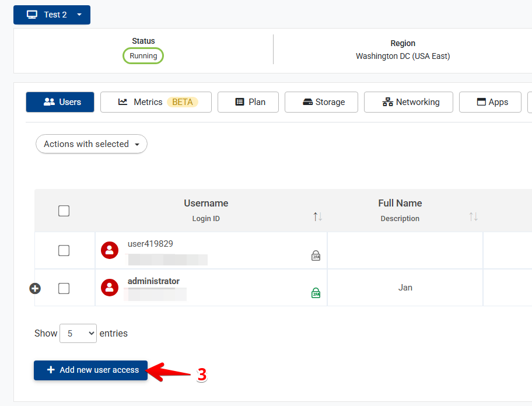Click the list icon on Plan tab
The width and height of the screenshot is (532, 406).
(x=240, y=101)
